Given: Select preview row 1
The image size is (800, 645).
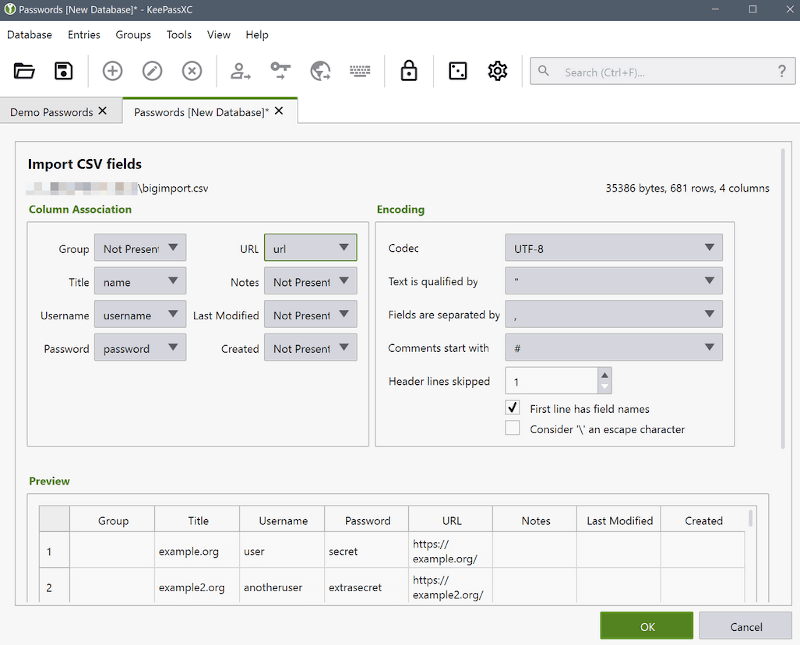Looking at the screenshot, I should point(54,550).
